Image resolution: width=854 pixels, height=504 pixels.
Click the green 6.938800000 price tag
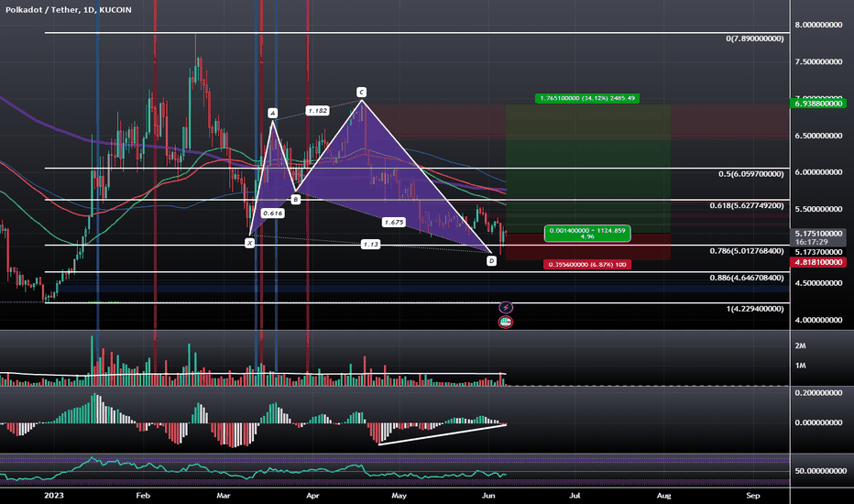(x=817, y=103)
